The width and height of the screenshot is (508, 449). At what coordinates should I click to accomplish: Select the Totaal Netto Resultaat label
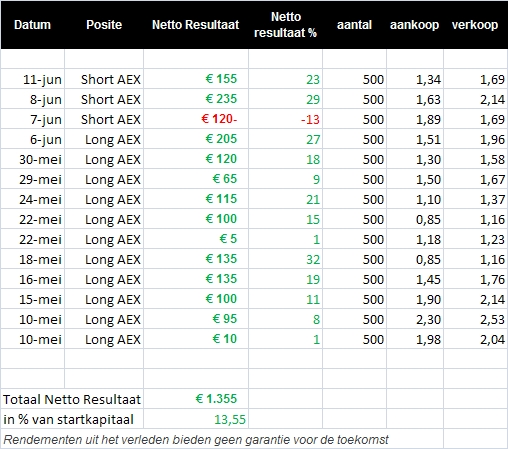point(72,399)
